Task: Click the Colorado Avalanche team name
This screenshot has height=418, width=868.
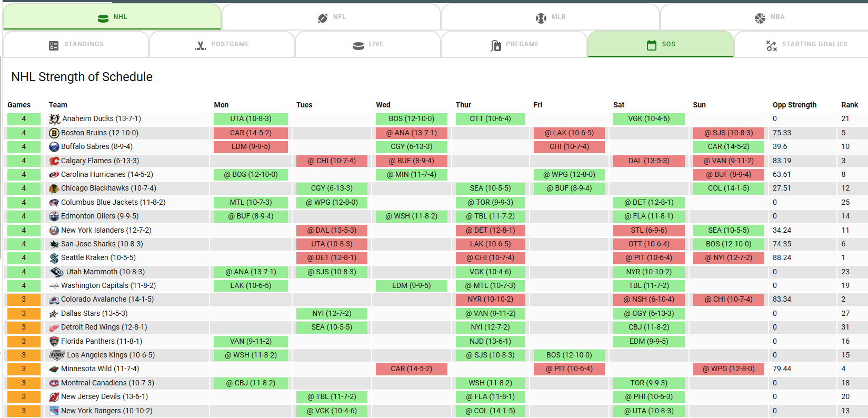Action: coord(94,300)
